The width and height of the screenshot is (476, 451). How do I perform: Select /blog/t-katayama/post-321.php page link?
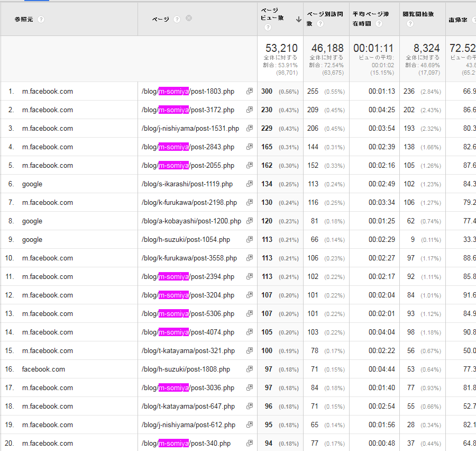[188, 351]
